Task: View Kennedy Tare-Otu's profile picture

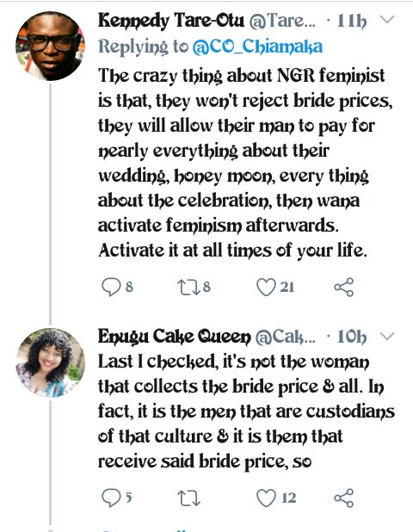Action: (51, 46)
